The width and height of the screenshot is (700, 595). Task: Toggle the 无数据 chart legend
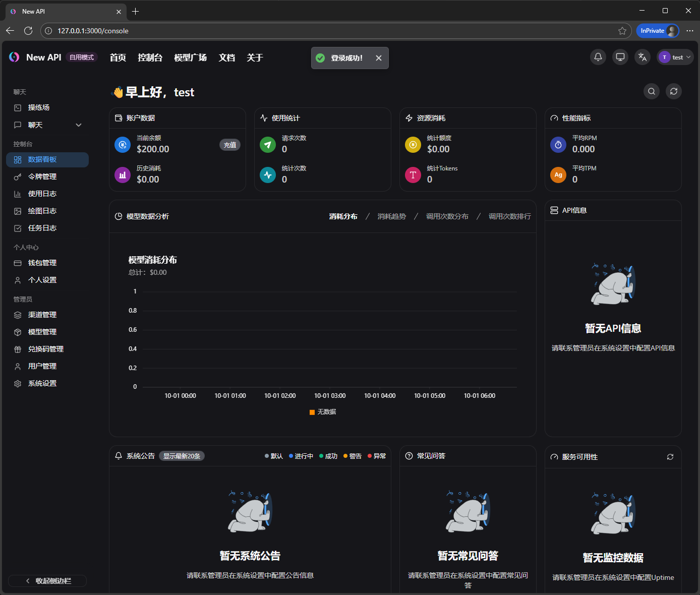coord(323,412)
